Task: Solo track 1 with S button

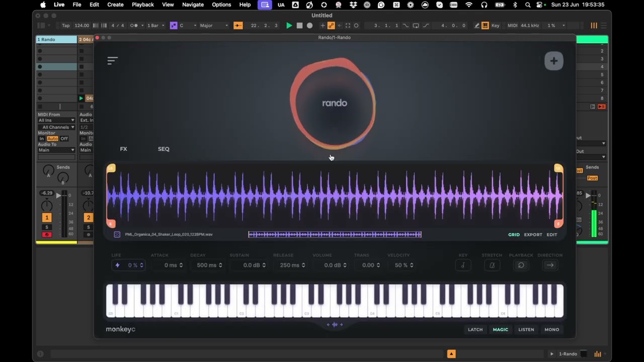Action: [47, 227]
